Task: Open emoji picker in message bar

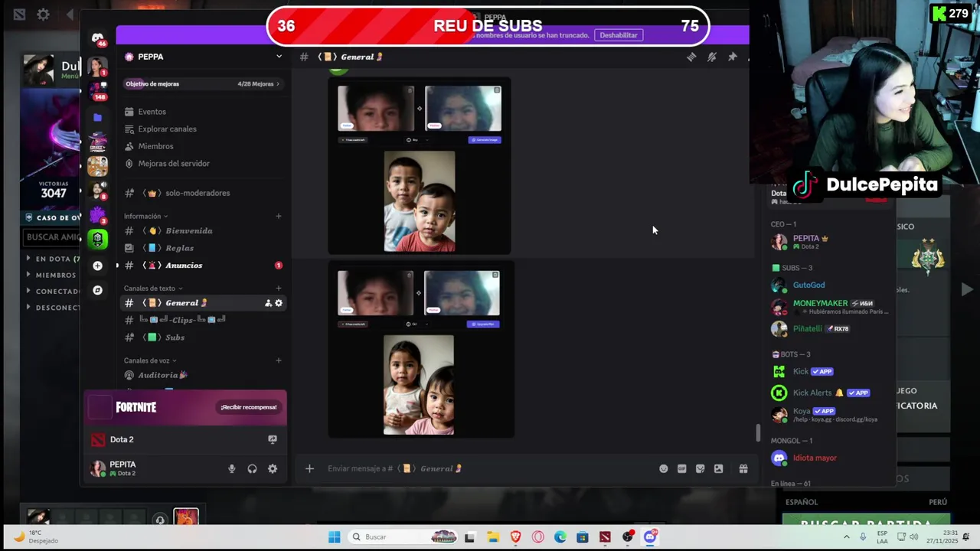Action: (664, 468)
